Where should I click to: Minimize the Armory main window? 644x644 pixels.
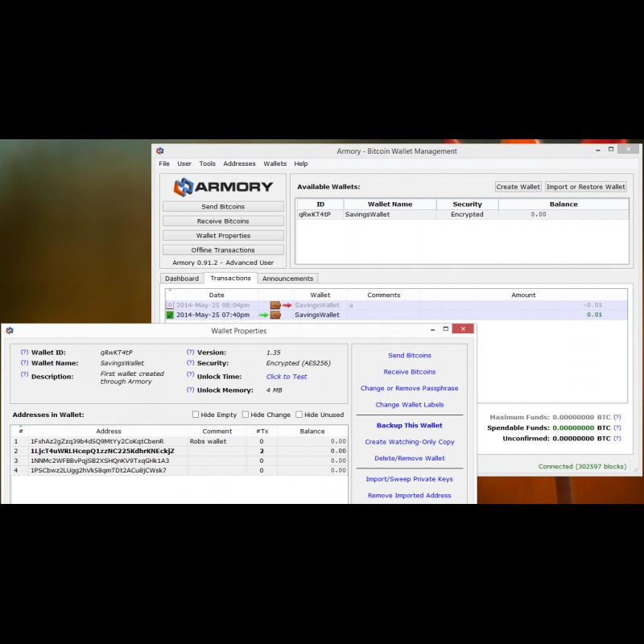pyautogui.click(x=597, y=150)
